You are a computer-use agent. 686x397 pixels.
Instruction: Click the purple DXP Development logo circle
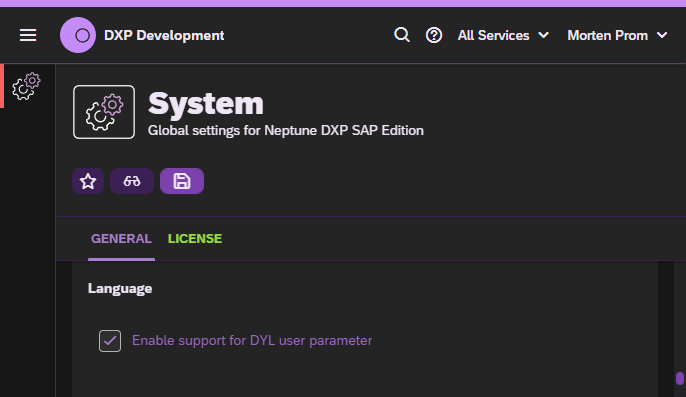78,35
